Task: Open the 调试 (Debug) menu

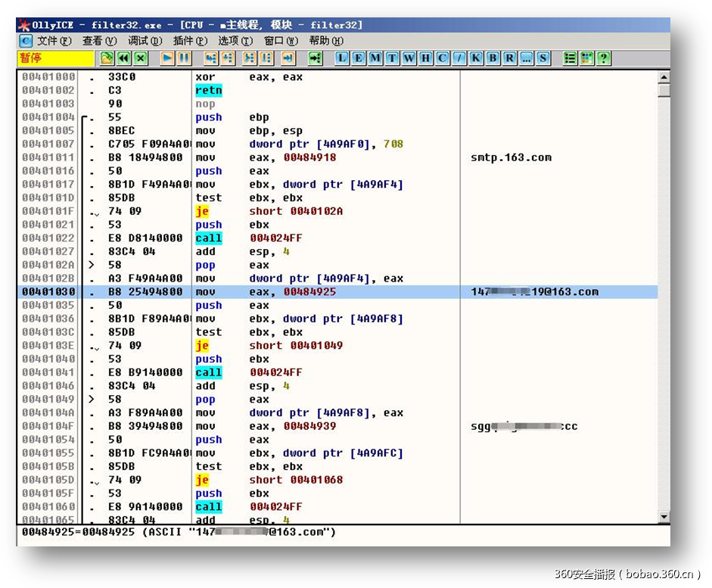Action: tap(145, 41)
